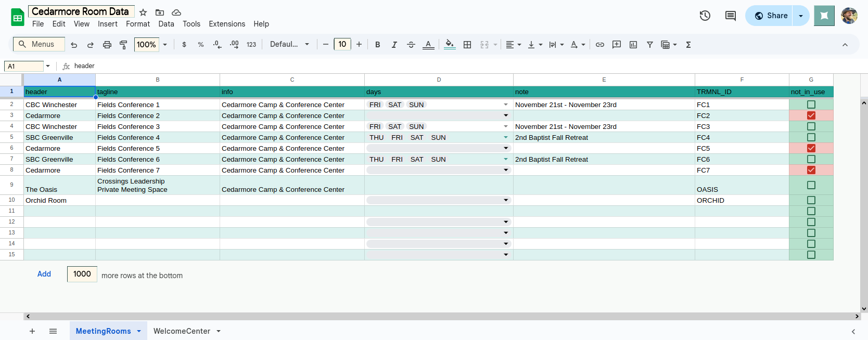Viewport: 868px width, 340px height.
Task: Check not_in_use box for FC1 row
Action: pyautogui.click(x=811, y=104)
